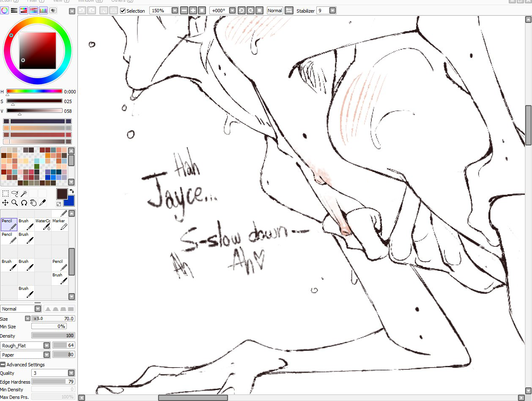
Task: Toggle the Scratchpad panel
Action: click(53, 10)
